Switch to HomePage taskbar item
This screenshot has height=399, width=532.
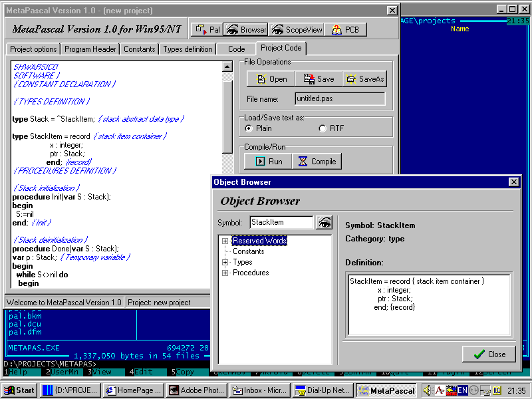click(x=134, y=390)
